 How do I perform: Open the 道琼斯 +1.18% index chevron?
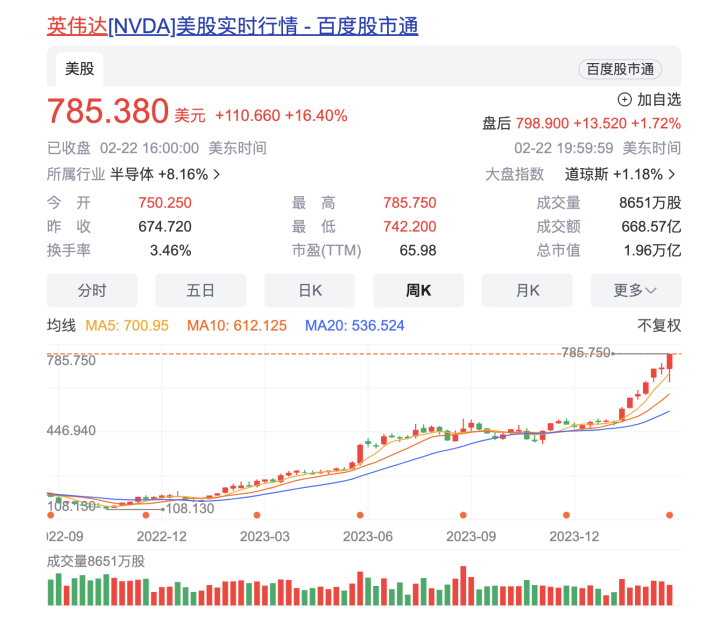[672, 175]
